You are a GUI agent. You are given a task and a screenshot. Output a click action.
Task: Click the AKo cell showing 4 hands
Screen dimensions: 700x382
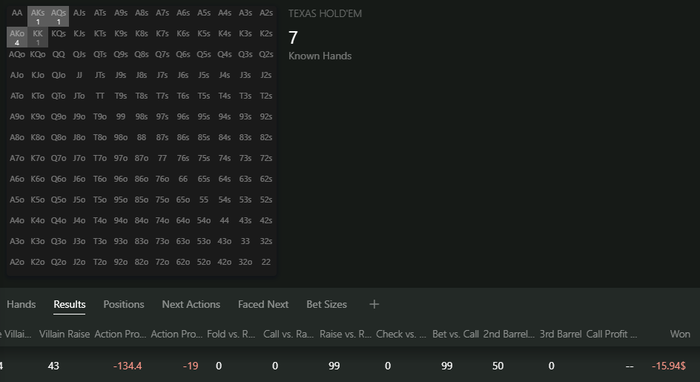[17, 37]
